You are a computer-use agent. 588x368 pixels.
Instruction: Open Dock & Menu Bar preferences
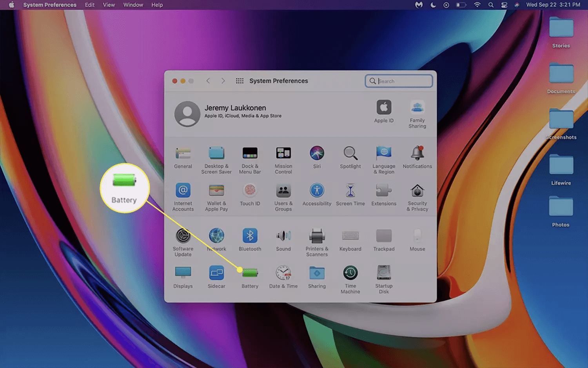(250, 160)
